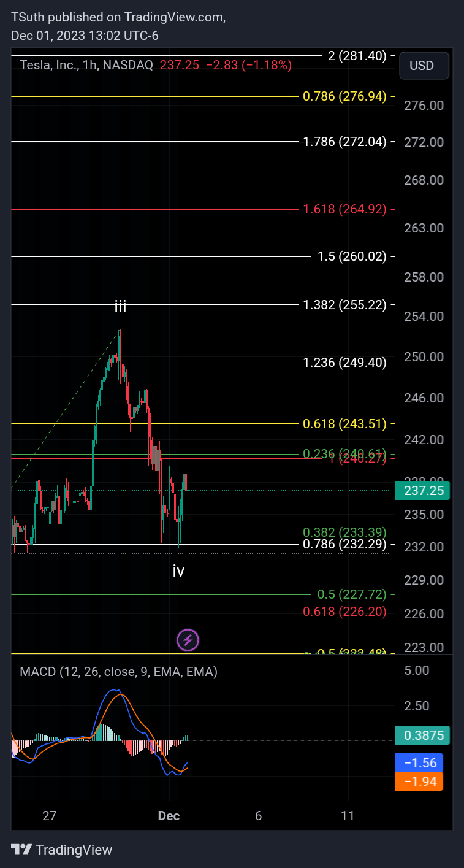
Task: Click the '27' date label on time axis
Action: click(x=50, y=816)
